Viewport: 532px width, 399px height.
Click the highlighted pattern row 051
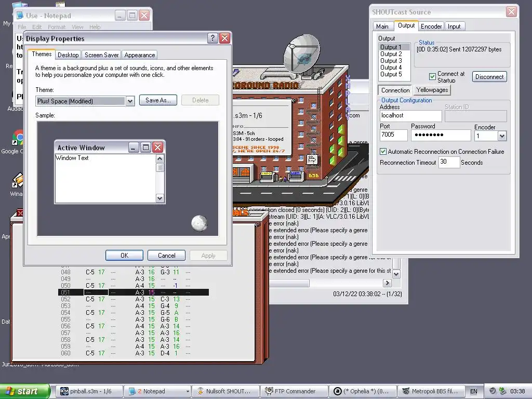click(134, 292)
